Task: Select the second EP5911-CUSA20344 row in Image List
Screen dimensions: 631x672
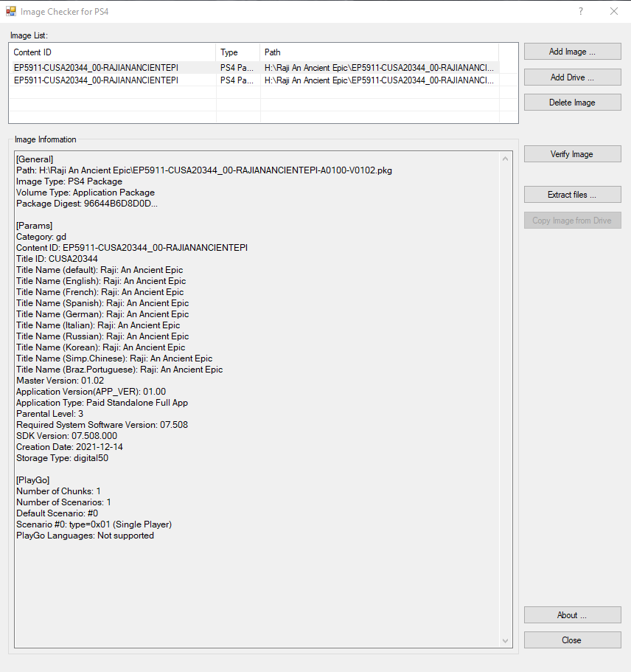Action: [254, 80]
